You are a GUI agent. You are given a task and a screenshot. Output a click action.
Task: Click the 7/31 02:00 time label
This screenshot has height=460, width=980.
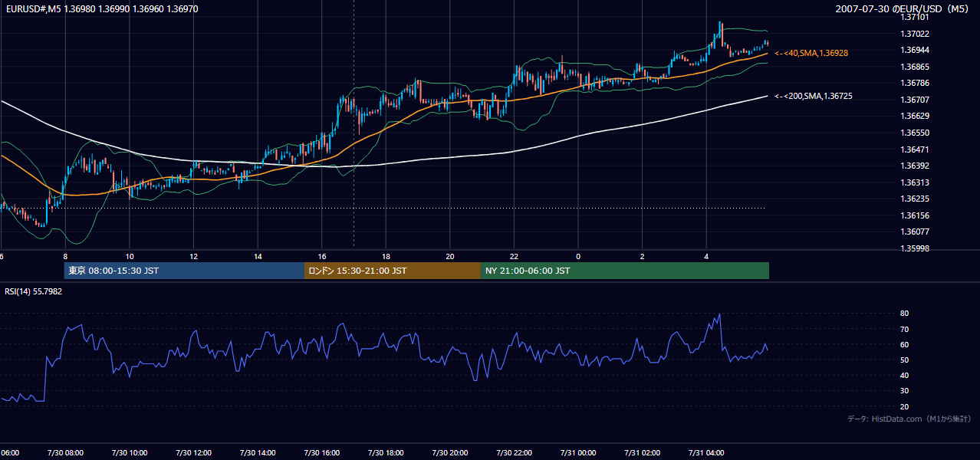click(642, 452)
